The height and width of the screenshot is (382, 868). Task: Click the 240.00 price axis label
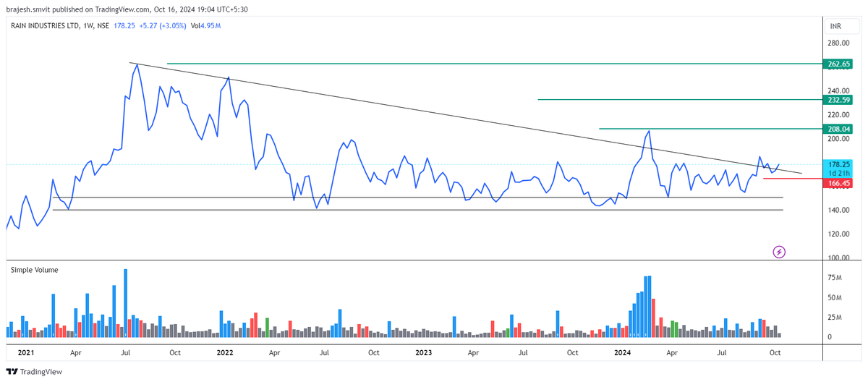point(839,91)
